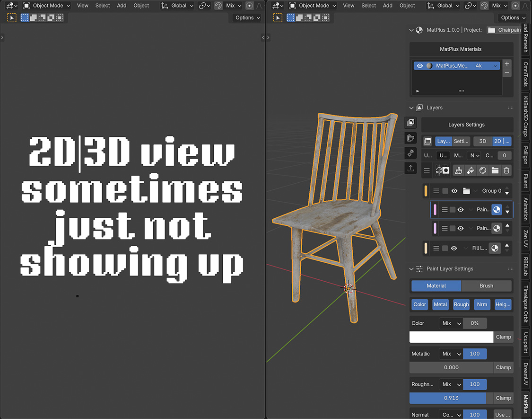Image resolution: width=532 pixels, height=419 pixels.
Task: Open the Metallic blend Mix dropdown
Action: point(451,354)
